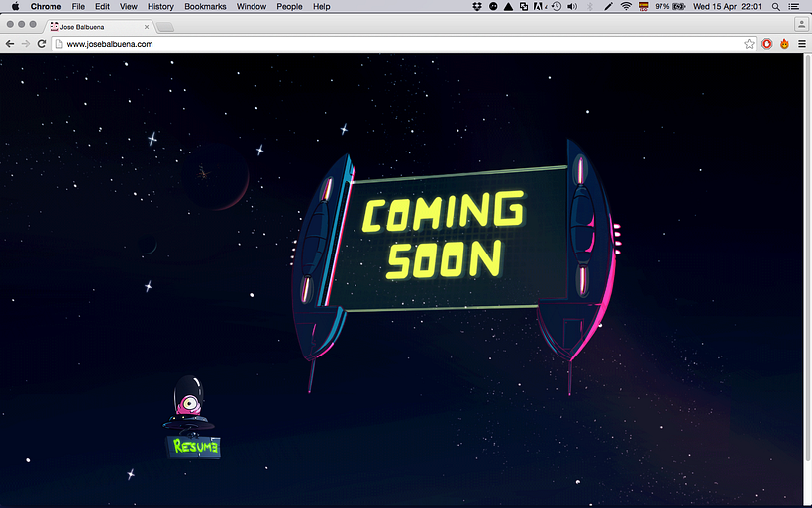This screenshot has height=508, width=812.
Task: Open the Chrome hamburger menu
Action: tap(802, 44)
